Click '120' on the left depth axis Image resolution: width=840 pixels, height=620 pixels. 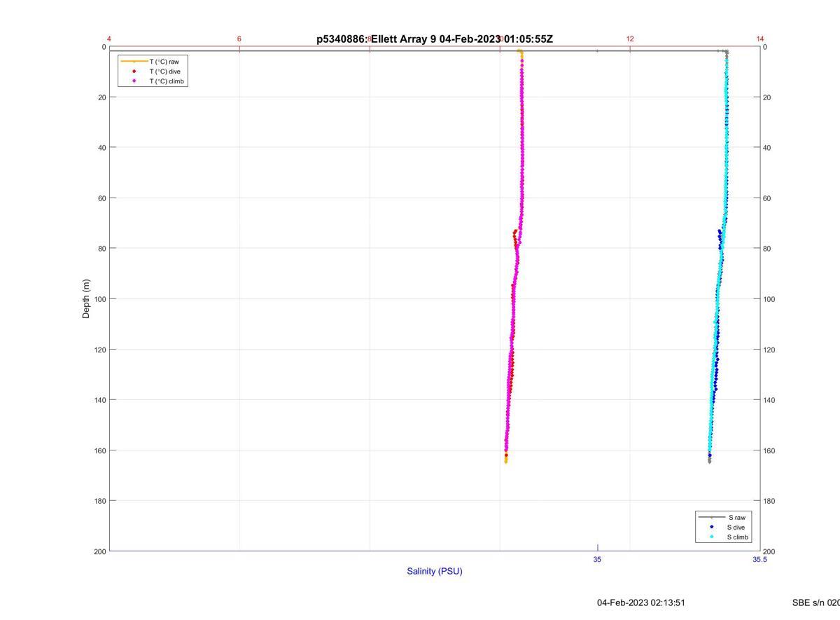tap(99, 350)
